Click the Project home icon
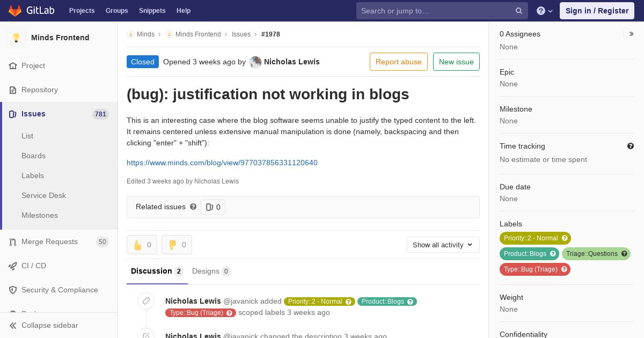 (13, 66)
